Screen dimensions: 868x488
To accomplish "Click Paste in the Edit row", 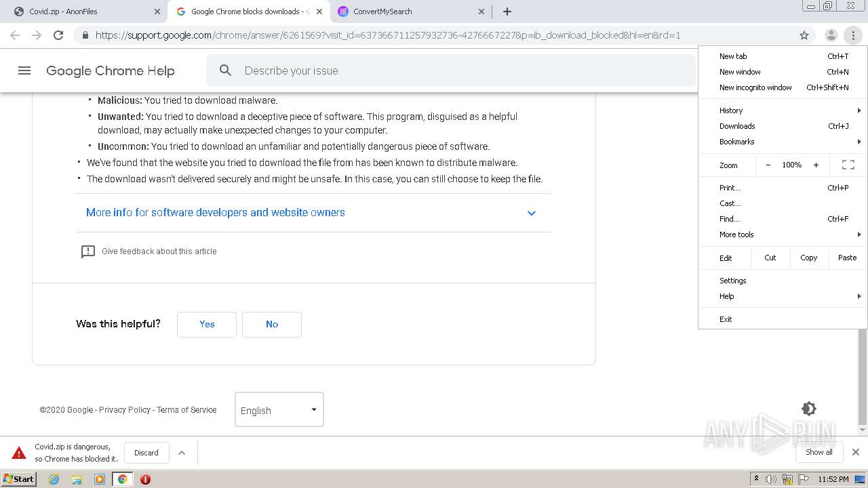I will 847,258.
